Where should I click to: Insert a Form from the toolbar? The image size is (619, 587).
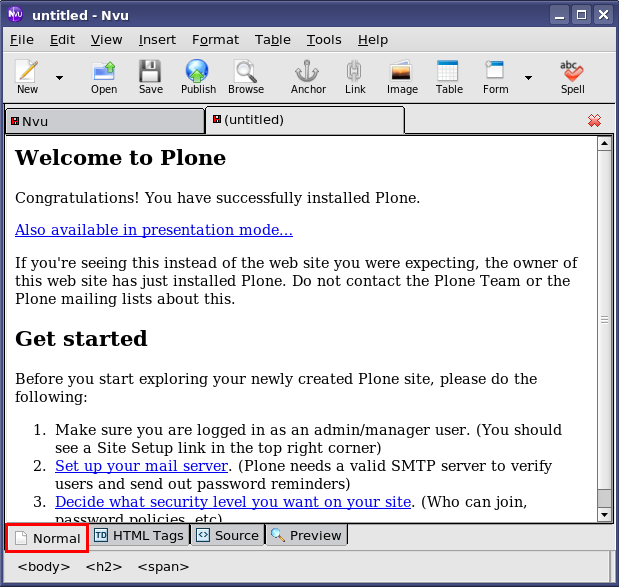click(x=495, y=77)
